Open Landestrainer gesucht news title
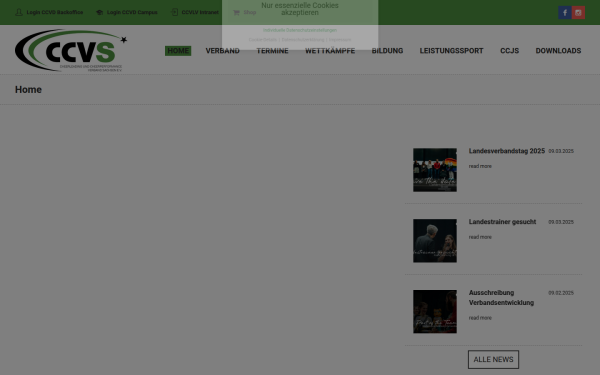 tap(502, 222)
